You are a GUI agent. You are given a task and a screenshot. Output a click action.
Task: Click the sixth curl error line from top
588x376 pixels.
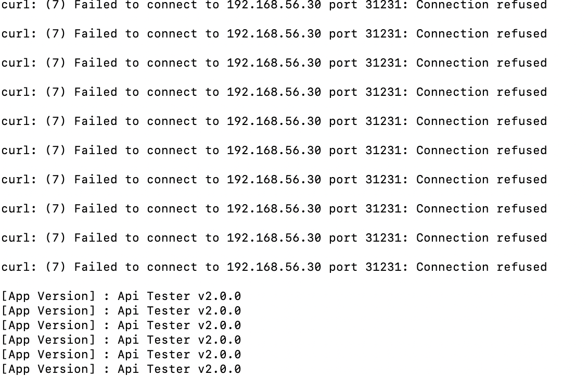pos(274,151)
